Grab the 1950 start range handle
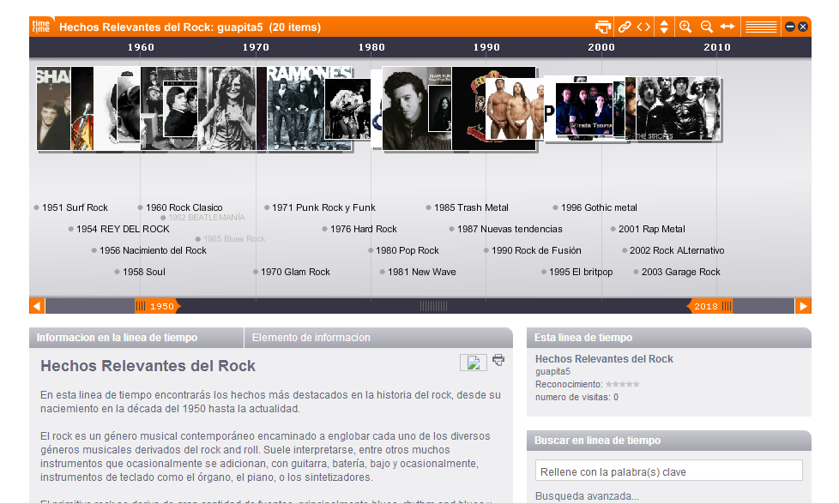This screenshot has width=839, height=504. tap(157, 306)
